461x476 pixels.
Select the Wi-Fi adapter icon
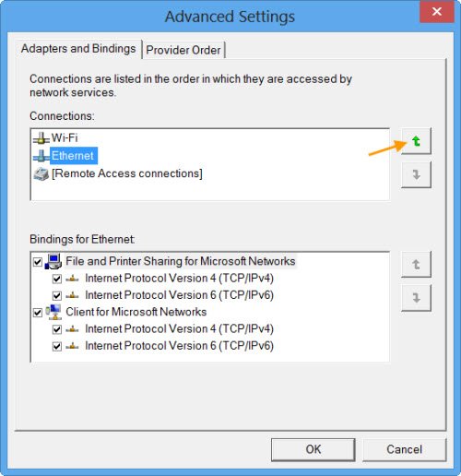41,138
